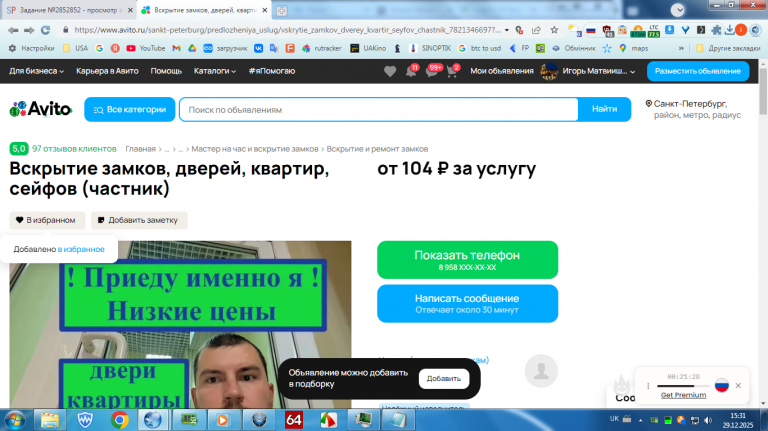Viewport: 768px width, 431px height.
Task: Open the File Explorer taskbar icon
Action: click(x=49, y=420)
